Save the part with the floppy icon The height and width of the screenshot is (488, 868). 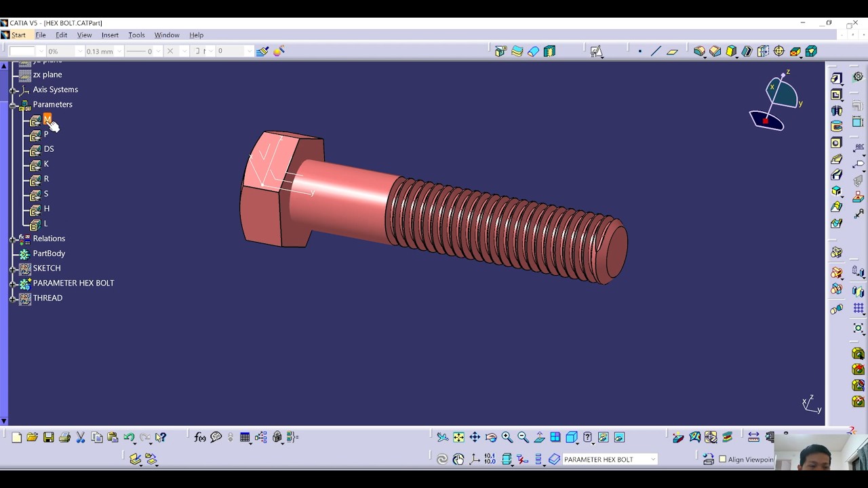coord(48,438)
